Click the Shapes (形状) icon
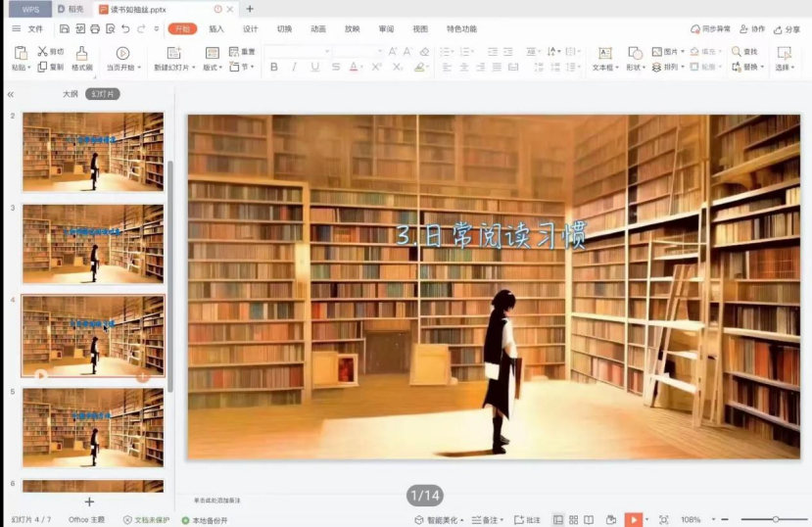Viewport: 812px width, 527px height. 635,53
